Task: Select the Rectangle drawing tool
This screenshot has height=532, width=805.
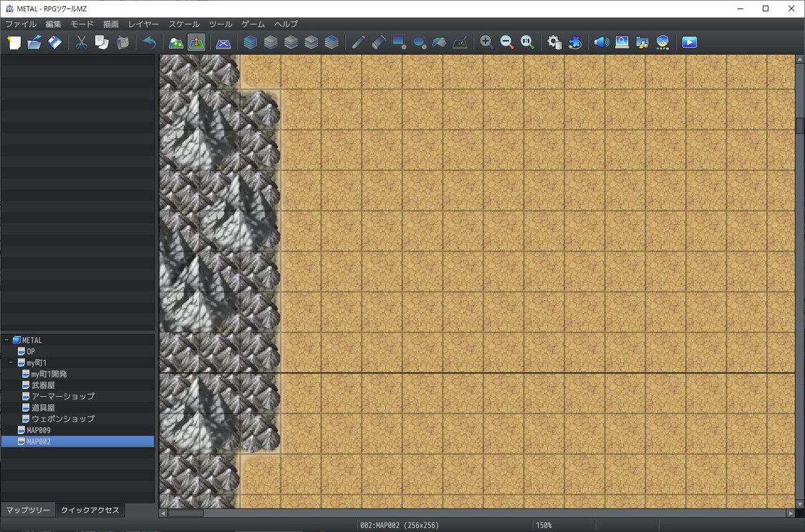Action: [399, 42]
